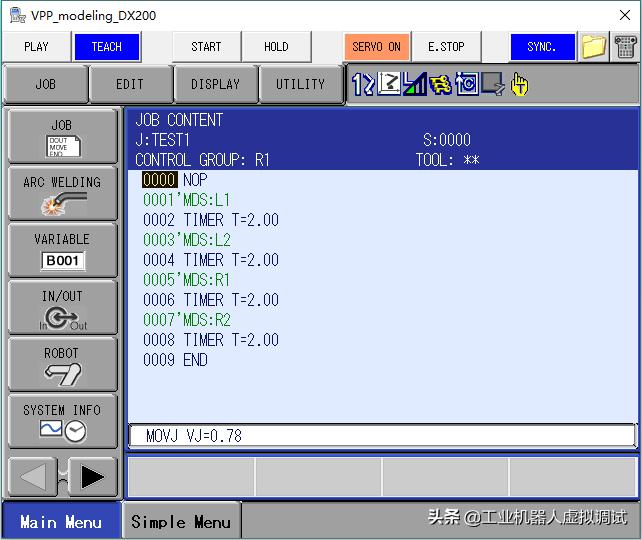Go to next menu page with right arrow
The width and height of the screenshot is (642, 540).
click(93, 477)
